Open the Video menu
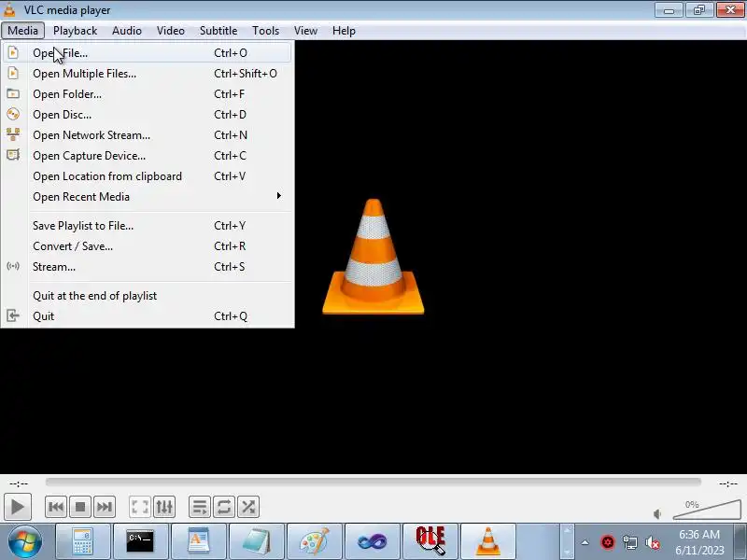This screenshot has height=560, width=747. coord(171,31)
